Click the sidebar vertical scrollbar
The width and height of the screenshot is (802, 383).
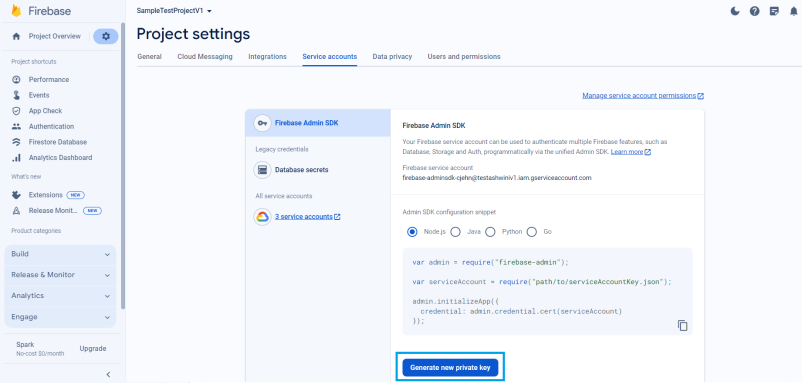123,166
